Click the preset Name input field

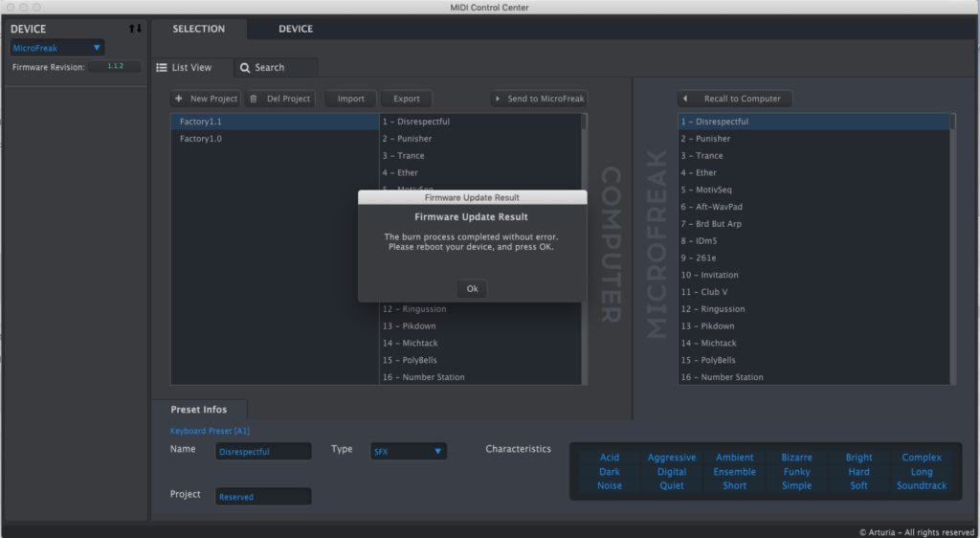pos(263,451)
